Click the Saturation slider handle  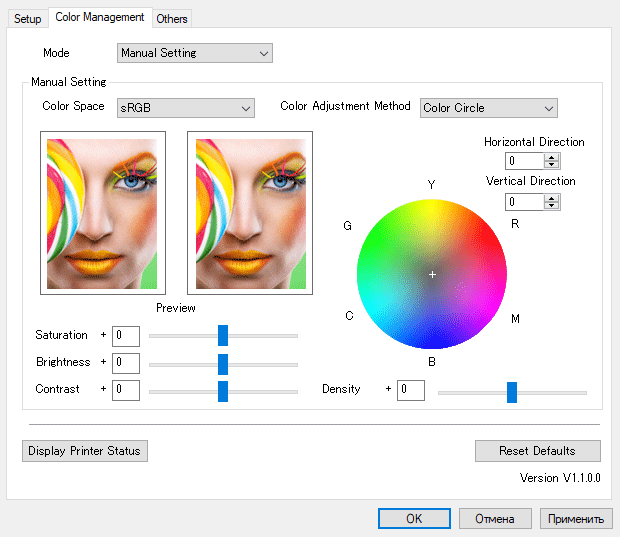coord(223,335)
